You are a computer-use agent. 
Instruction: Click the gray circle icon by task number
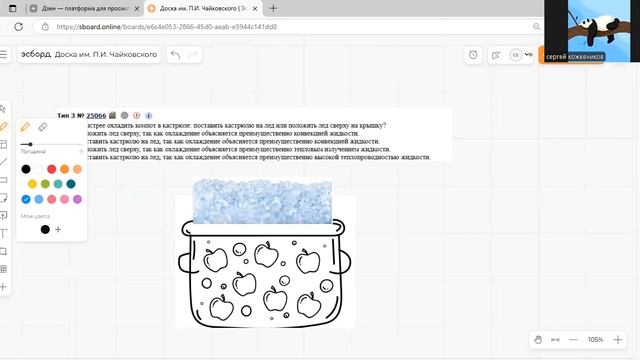124,116
